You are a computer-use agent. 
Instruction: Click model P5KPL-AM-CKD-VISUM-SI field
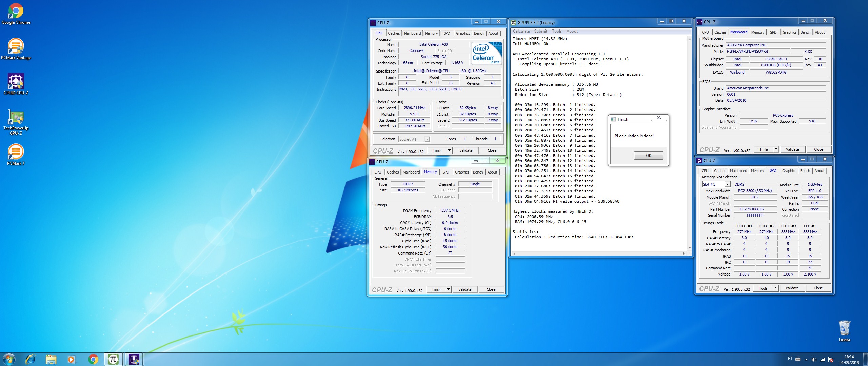[757, 52]
